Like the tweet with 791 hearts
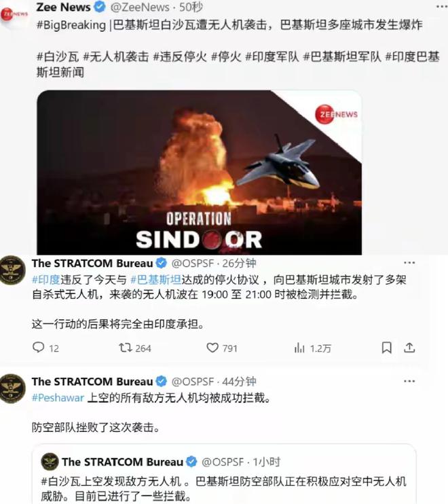The height and width of the screenshot is (504, 448). [x=212, y=348]
